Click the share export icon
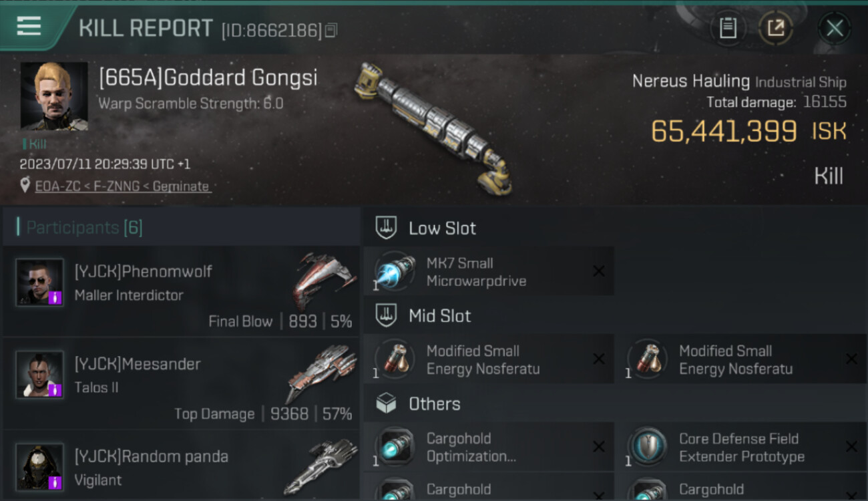Viewport: 868px width, 501px height. [x=776, y=28]
